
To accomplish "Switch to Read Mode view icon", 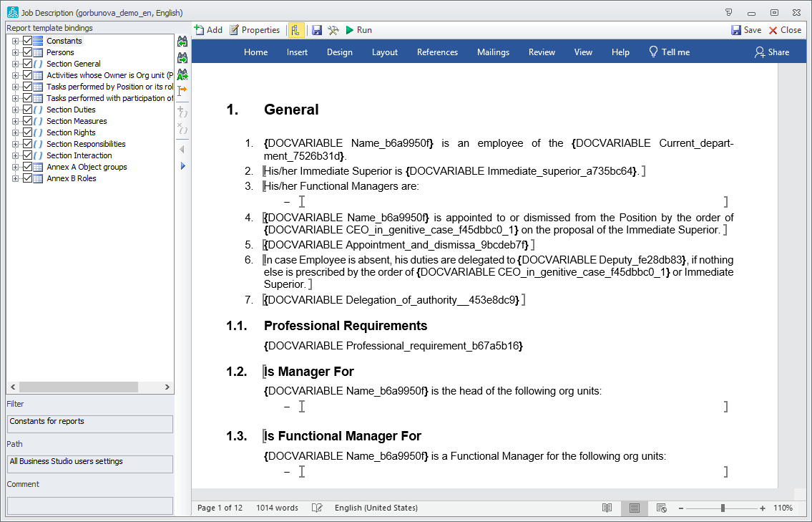I will [607, 508].
